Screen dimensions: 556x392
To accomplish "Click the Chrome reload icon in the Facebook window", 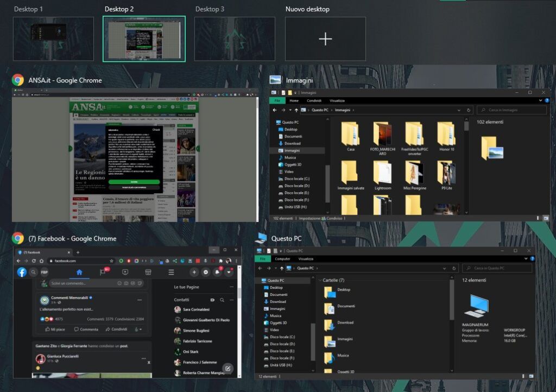I will 34,261.
